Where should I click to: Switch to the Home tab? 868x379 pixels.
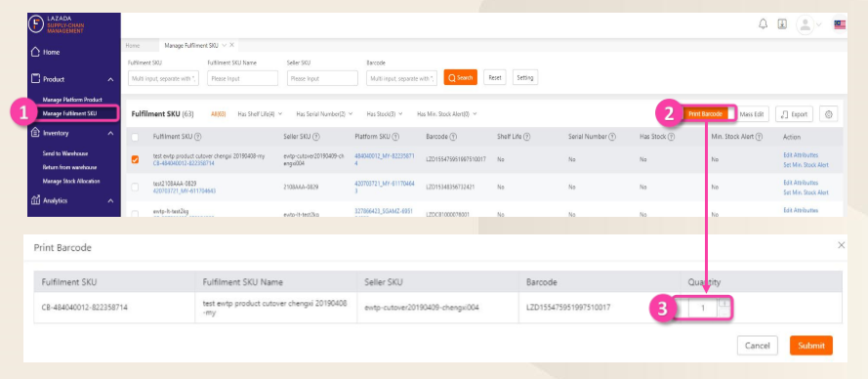pyautogui.click(x=133, y=46)
